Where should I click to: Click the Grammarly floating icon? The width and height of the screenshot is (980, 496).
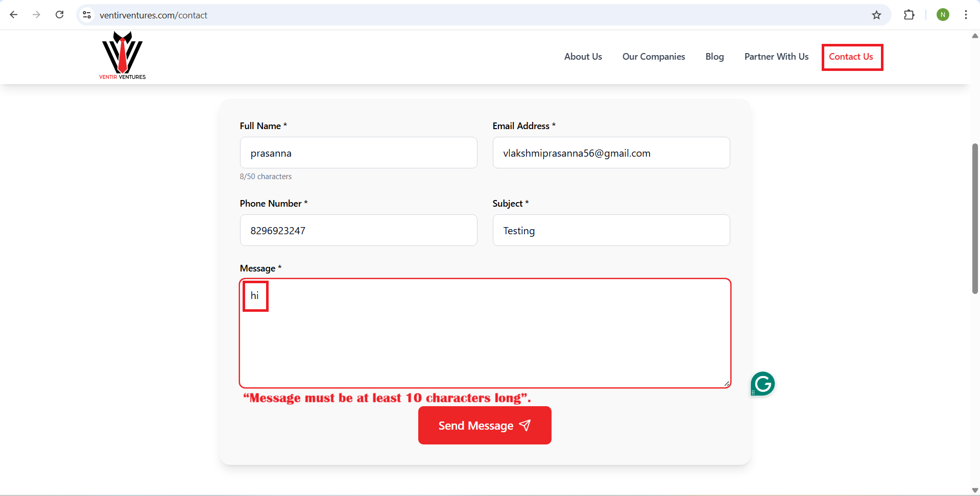[x=763, y=384]
